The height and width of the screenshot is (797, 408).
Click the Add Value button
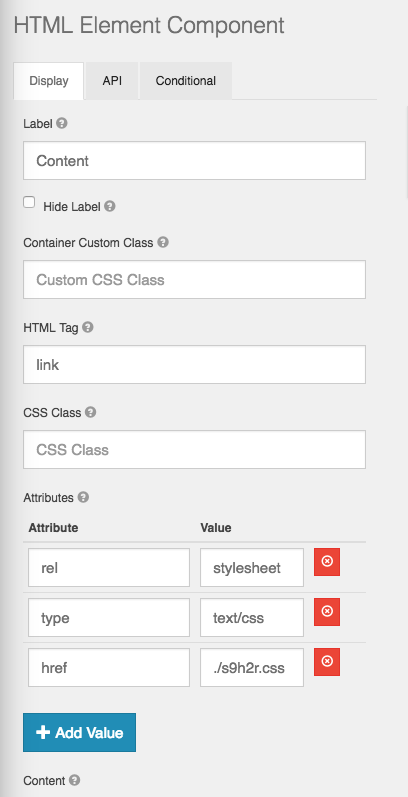79,732
